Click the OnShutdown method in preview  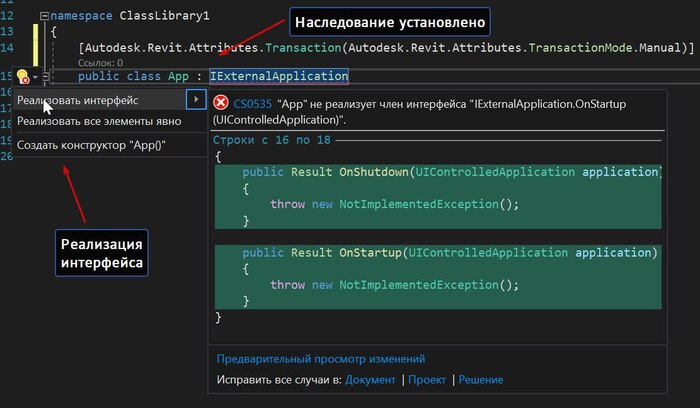pyautogui.click(x=374, y=172)
